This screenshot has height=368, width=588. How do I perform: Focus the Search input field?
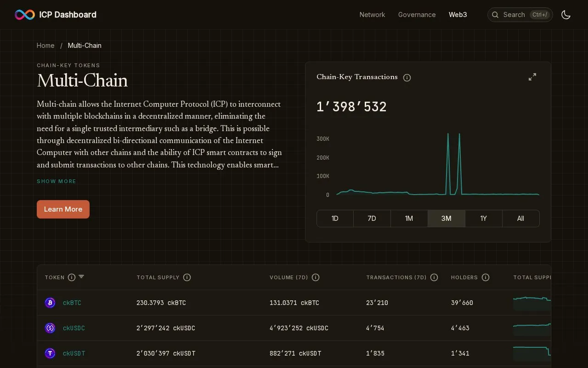point(520,15)
